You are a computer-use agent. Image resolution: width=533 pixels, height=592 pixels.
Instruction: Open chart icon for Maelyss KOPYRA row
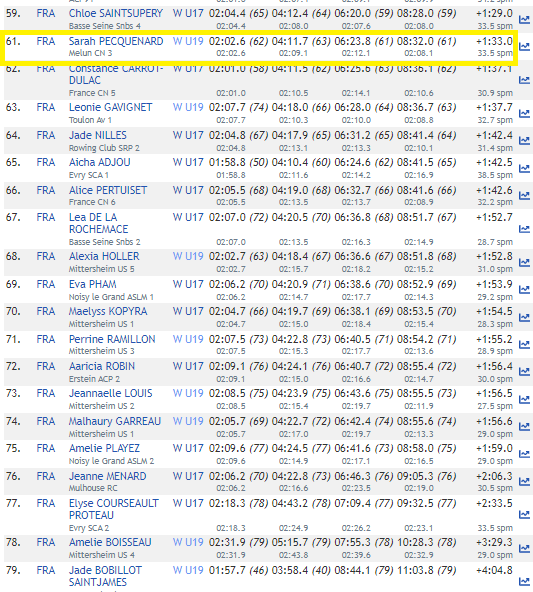(524, 318)
